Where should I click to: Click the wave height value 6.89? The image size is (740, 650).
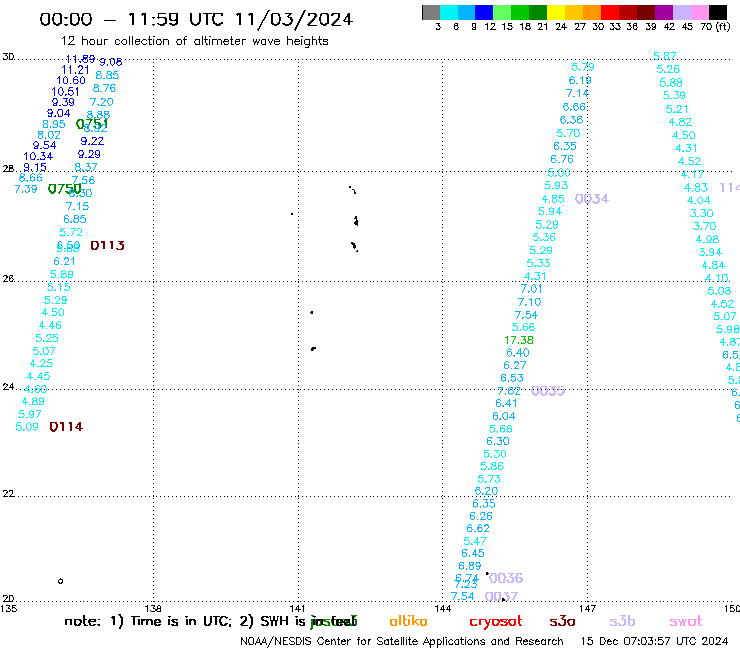[470, 566]
